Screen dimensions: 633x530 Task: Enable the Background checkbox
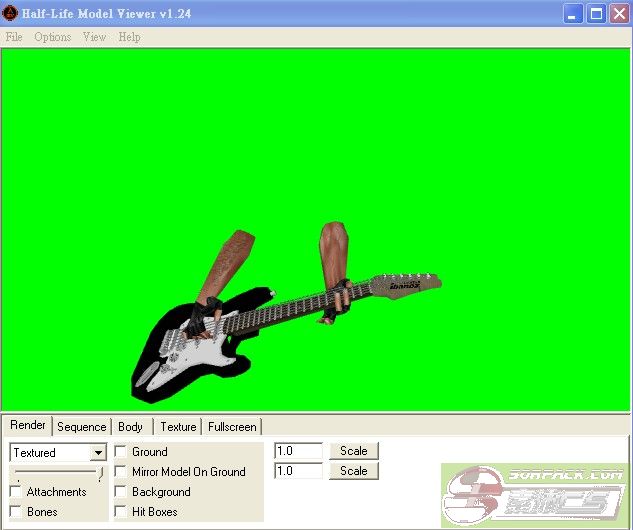point(120,492)
